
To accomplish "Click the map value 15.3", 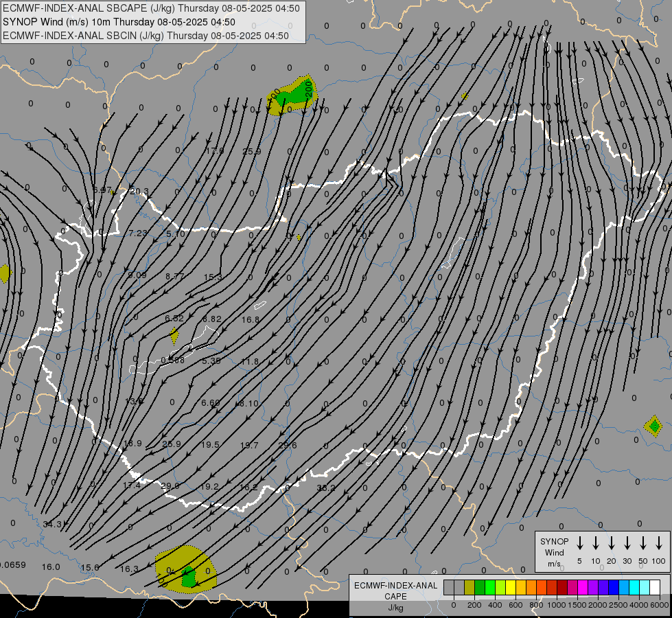I will point(213,277).
